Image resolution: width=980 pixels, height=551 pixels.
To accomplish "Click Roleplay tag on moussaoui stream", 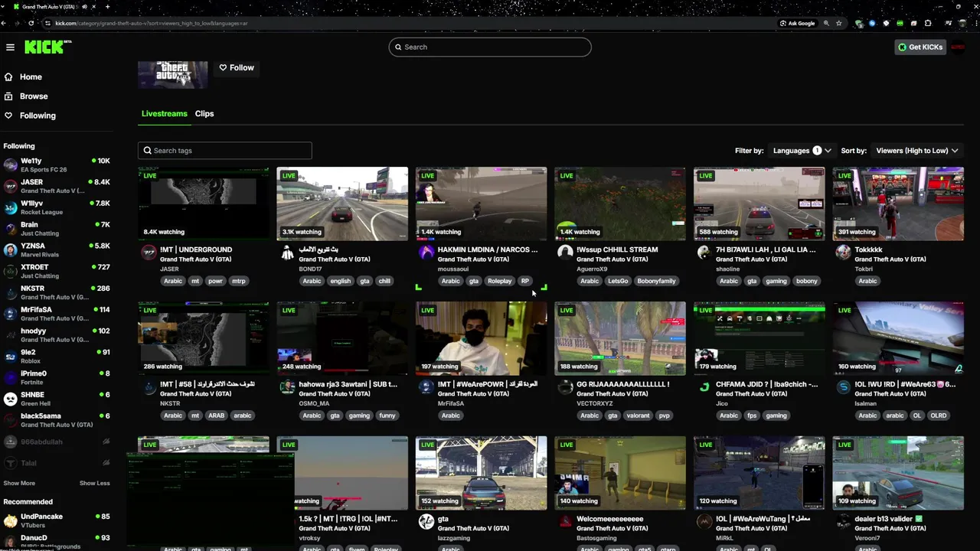I will coord(499,282).
